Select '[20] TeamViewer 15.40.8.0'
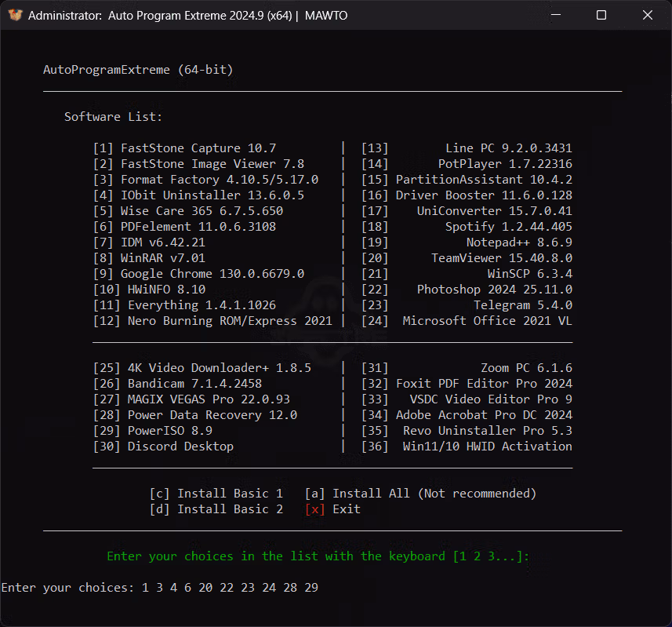Screen dimensions: 672x627 click(467, 257)
